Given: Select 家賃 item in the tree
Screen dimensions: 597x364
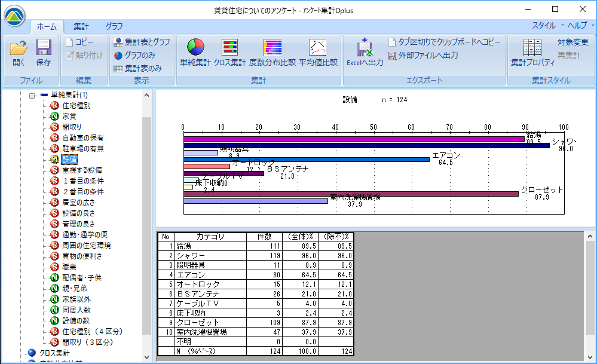Looking at the screenshot, I should tap(69, 116).
